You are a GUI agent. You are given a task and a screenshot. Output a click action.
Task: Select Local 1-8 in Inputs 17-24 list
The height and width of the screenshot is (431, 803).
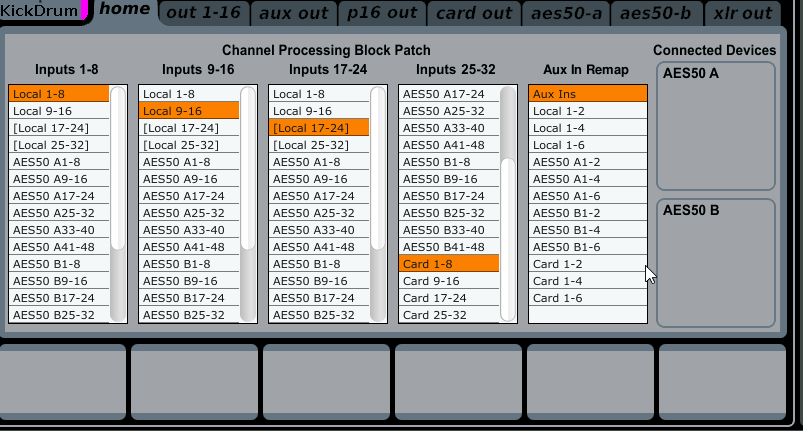(x=319, y=94)
